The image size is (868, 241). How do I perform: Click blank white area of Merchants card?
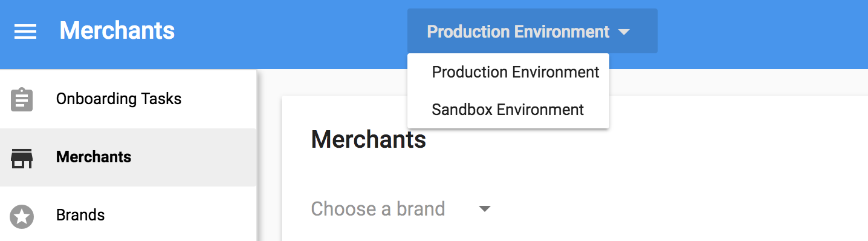click(695, 170)
